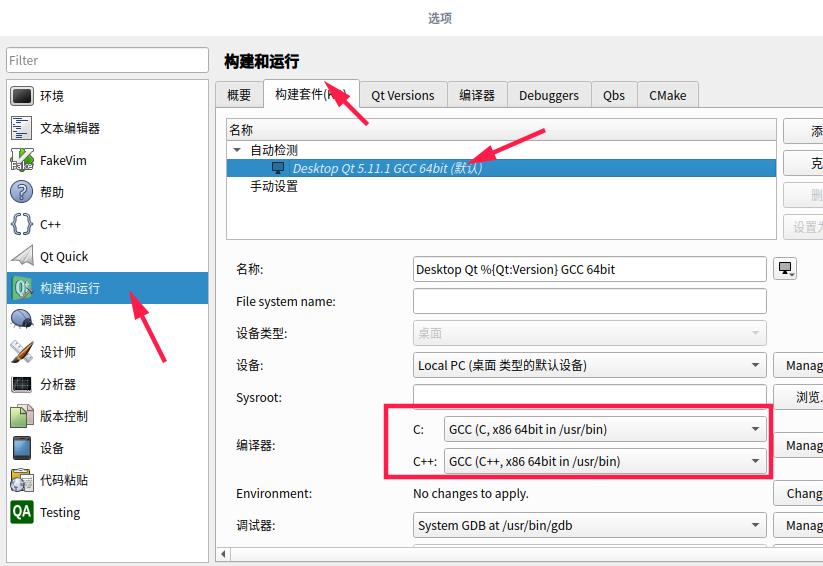
Task: Click the 名称 column header
Action: pyautogui.click(x=501, y=130)
